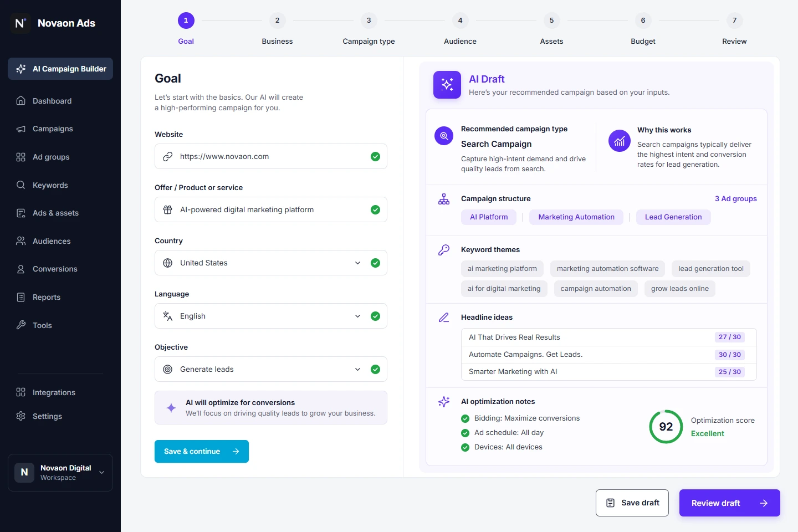Jump to step 6 Budget
This screenshot has height=532, width=798.
(643, 30)
